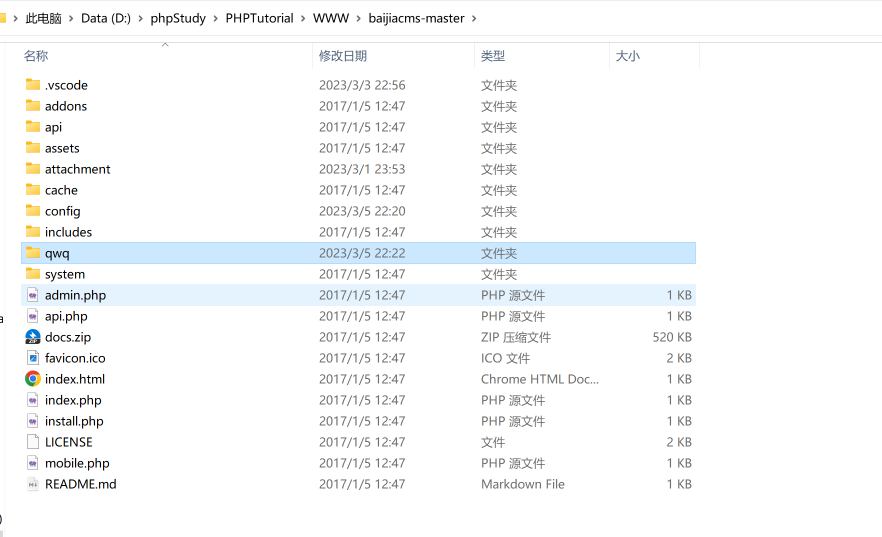Click the admin.php file icon
The width and height of the screenshot is (882, 537).
click(x=33, y=295)
